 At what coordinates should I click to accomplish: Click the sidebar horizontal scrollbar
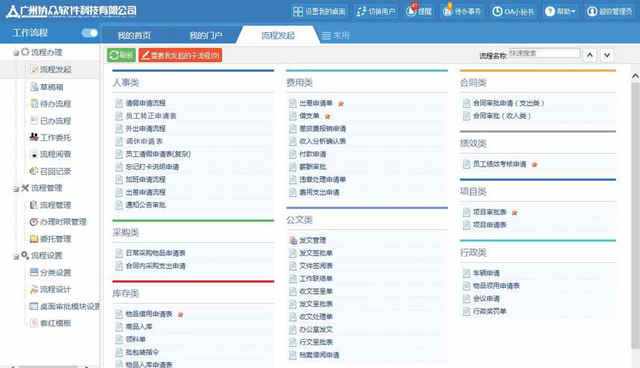(x=49, y=366)
